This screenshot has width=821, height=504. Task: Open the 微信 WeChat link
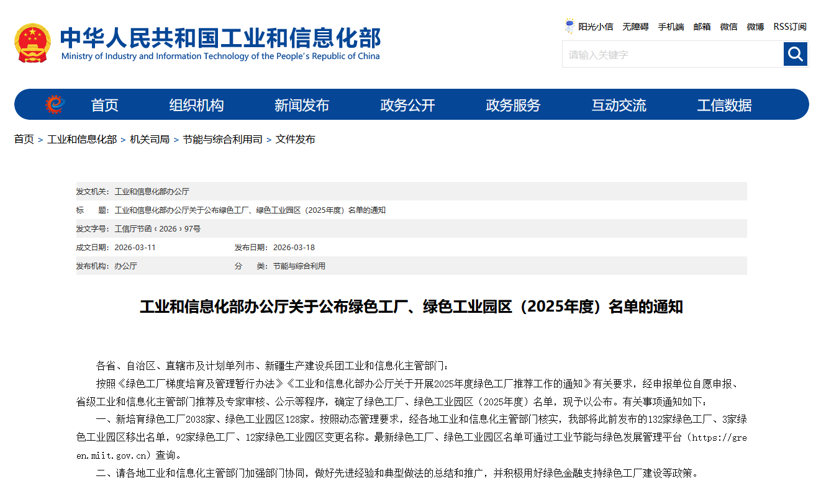(728, 26)
